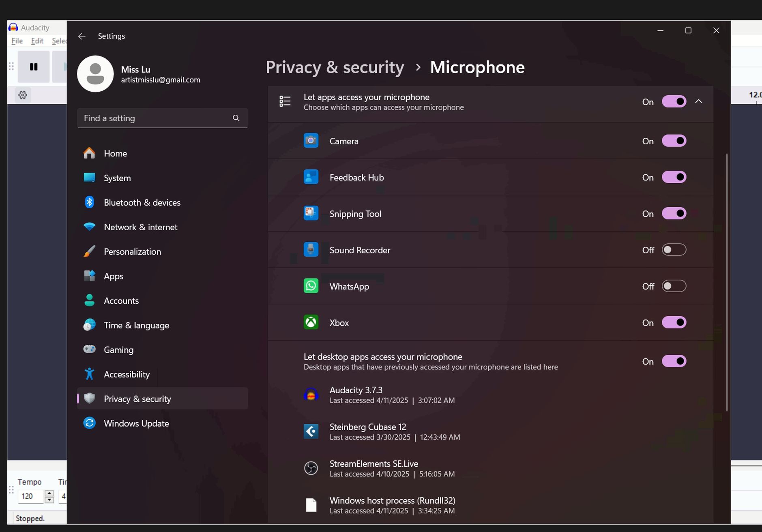
Task: Open Accounts settings
Action: [162, 300]
